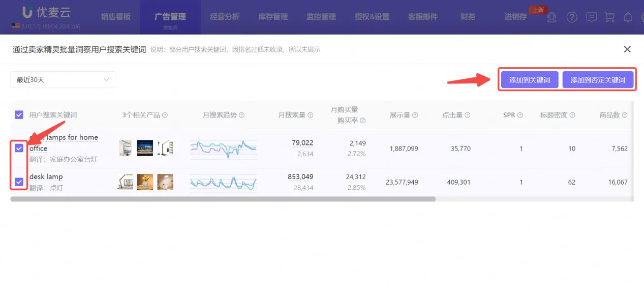Image resolution: width=644 pixels, height=292 pixels.
Task: Open the 经营分析 menu
Action: (225, 17)
